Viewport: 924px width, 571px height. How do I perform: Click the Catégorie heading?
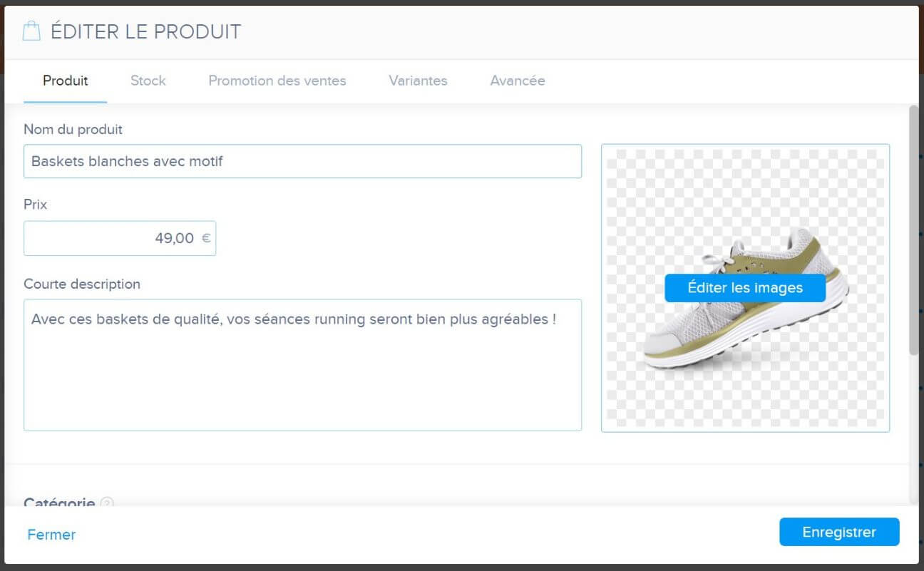click(x=59, y=503)
